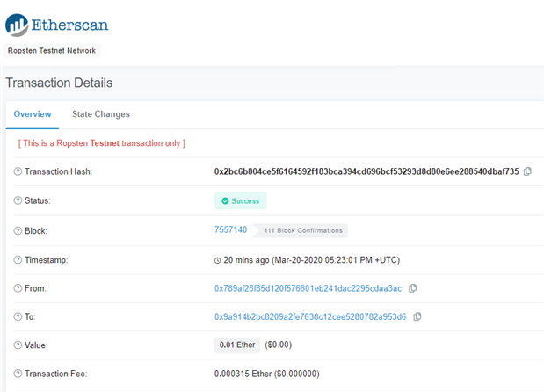544x392 pixels.
Task: Click the green Success check icon
Action: click(225, 201)
